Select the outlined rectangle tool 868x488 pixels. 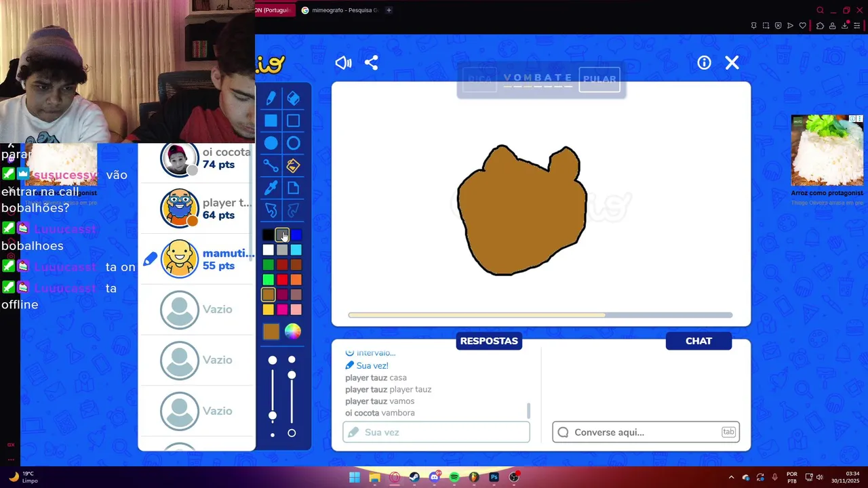click(293, 121)
